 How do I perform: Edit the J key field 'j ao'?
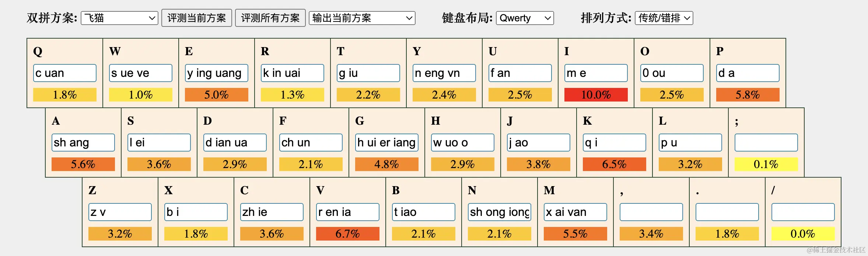pyautogui.click(x=539, y=142)
